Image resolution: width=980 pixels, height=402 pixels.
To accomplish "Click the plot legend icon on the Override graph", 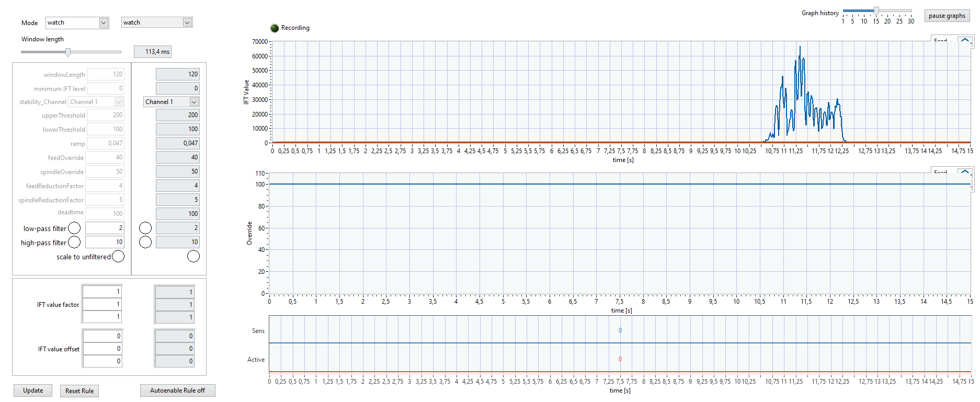I will (x=965, y=172).
